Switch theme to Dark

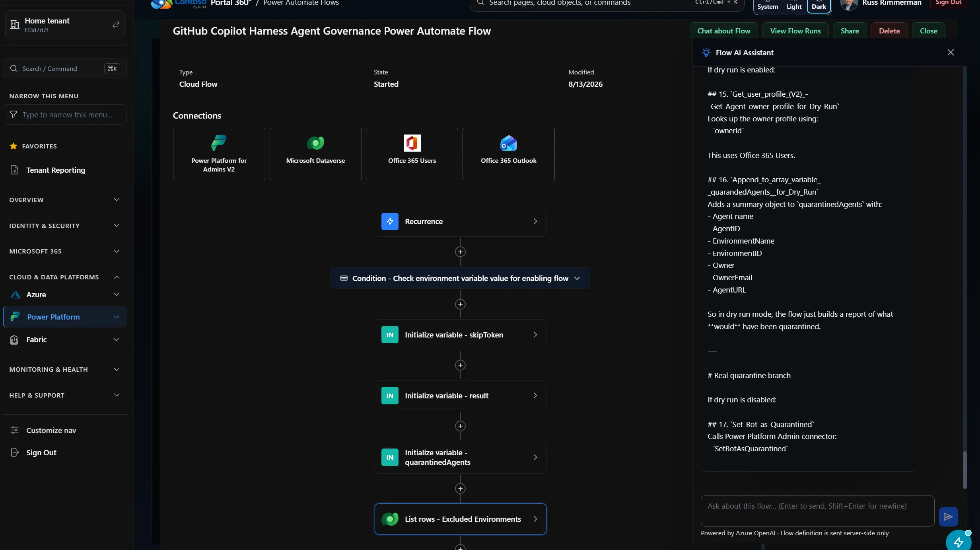(x=819, y=6)
